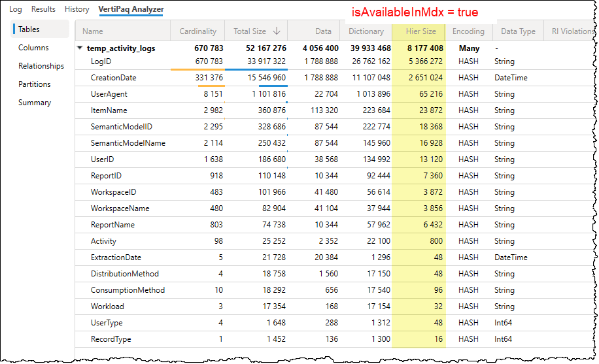Select the CreationDate row
The width and height of the screenshot is (599, 364).
point(114,78)
